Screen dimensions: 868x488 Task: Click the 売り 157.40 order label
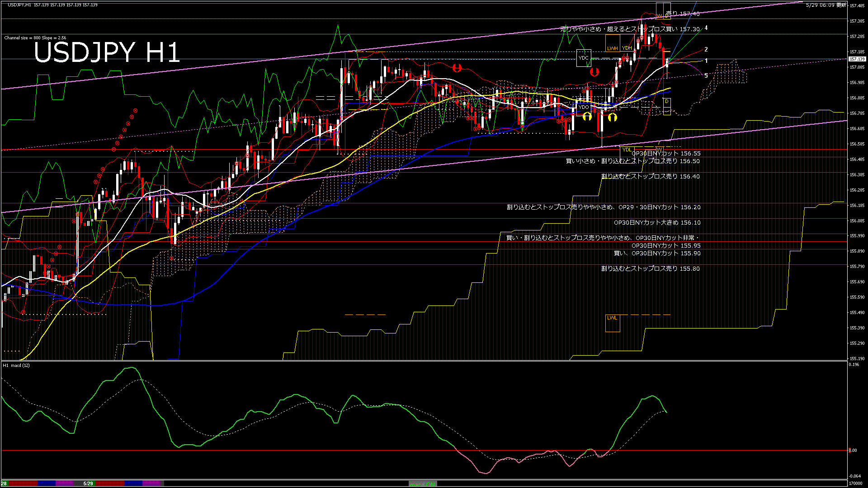tap(683, 14)
